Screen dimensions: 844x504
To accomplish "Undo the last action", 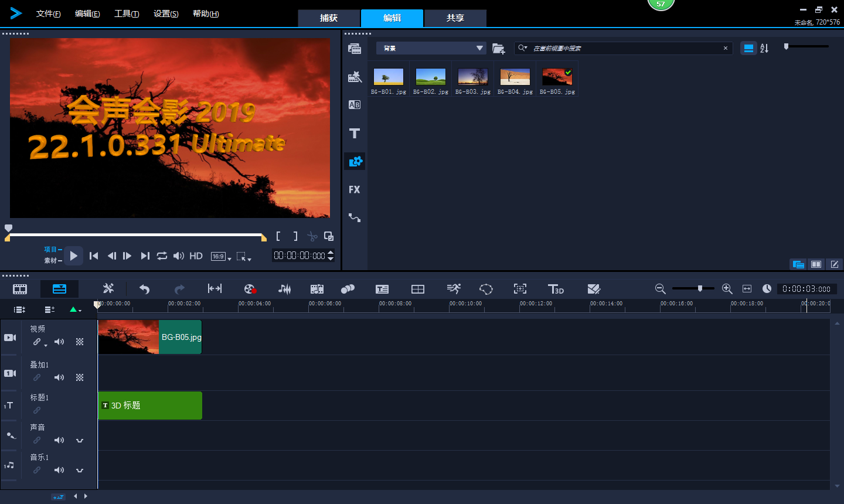I will tap(144, 289).
